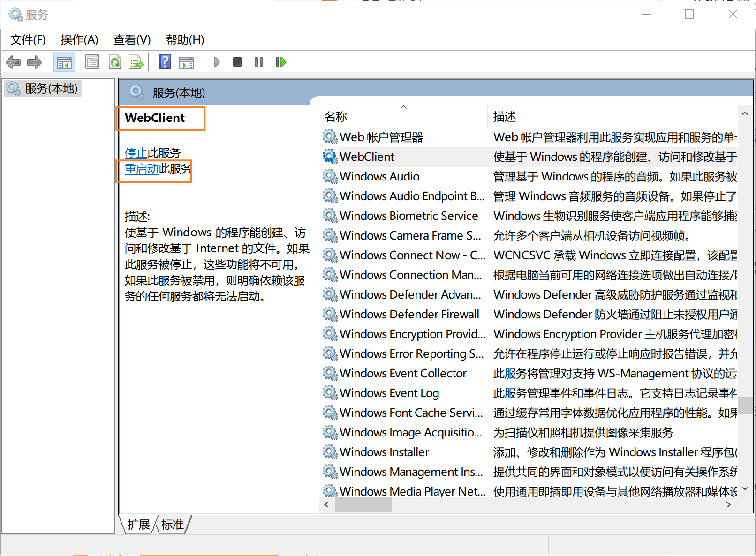The height and width of the screenshot is (556, 756).
Task: Toggle the console tree pane icon
Action: (64, 62)
